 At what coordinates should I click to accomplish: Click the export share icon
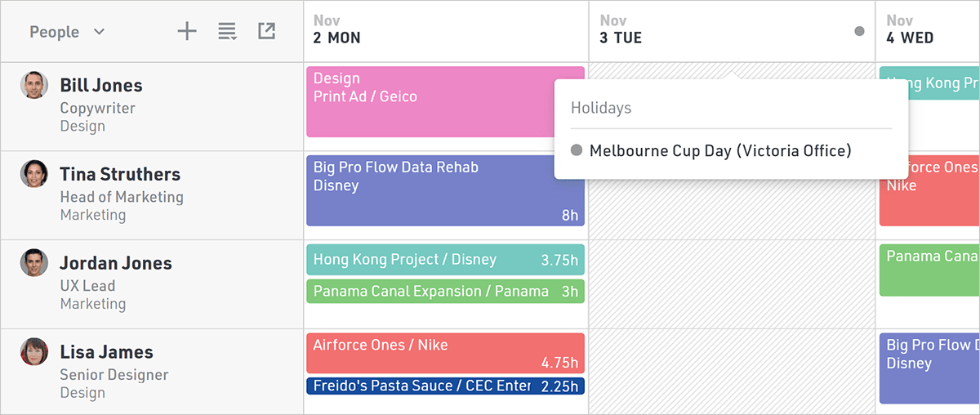click(266, 31)
